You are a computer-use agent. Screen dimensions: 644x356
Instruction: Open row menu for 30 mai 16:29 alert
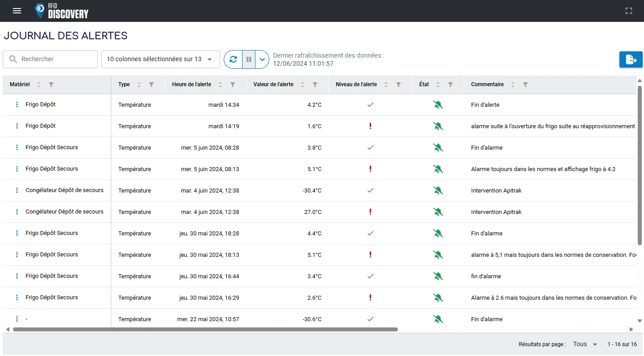coord(17,297)
